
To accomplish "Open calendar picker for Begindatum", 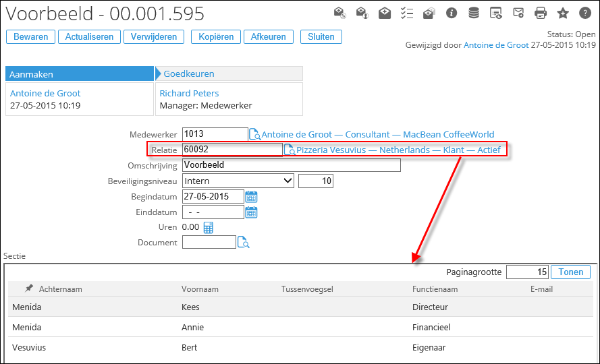I will (251, 197).
